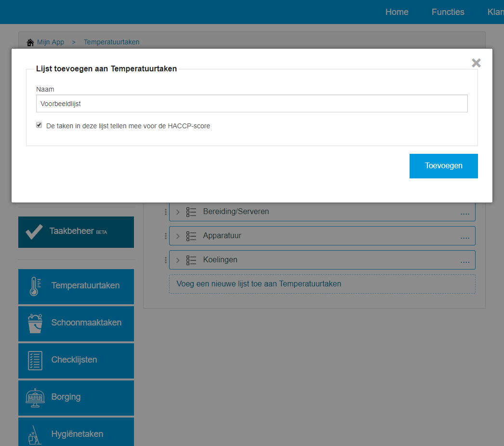This screenshot has height=446, width=504.
Task: Open Taakbeheer BETA section
Action: [76, 232]
